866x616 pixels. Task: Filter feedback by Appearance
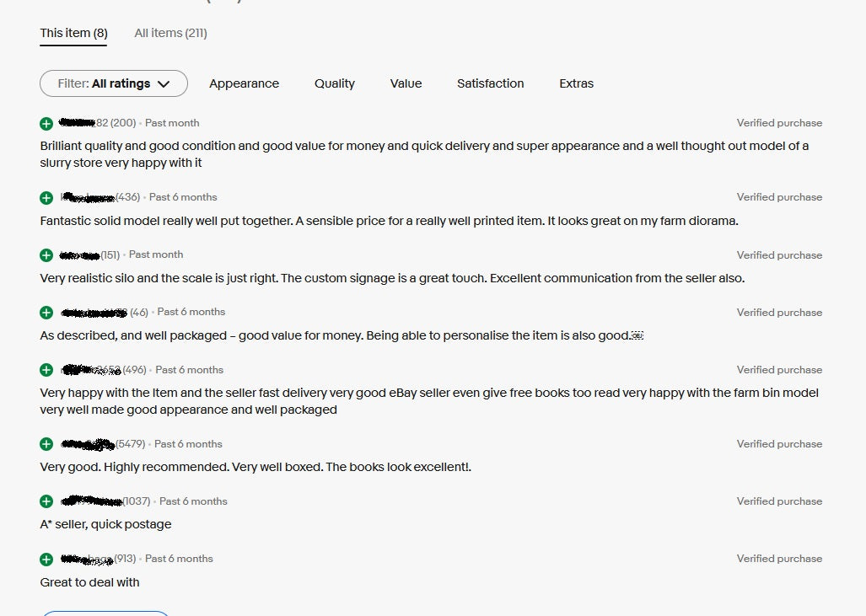pyautogui.click(x=244, y=83)
